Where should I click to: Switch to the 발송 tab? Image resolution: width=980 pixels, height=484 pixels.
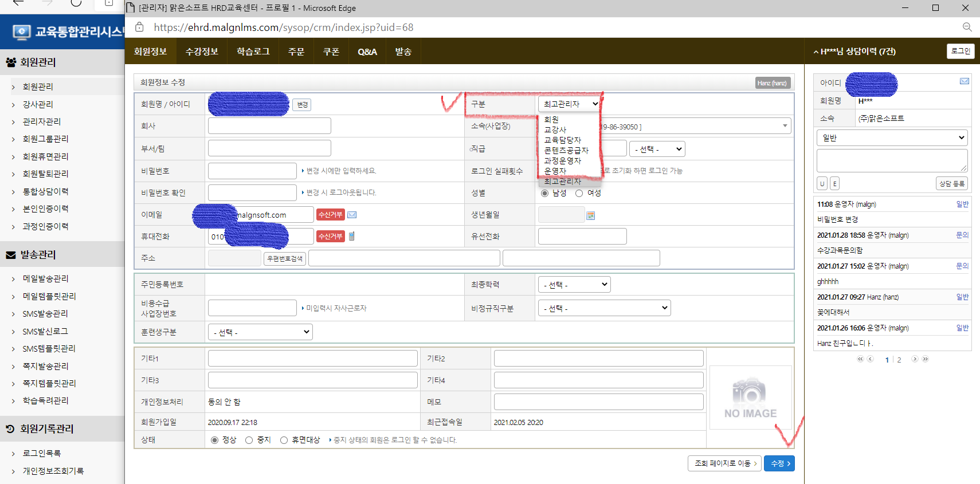403,52
